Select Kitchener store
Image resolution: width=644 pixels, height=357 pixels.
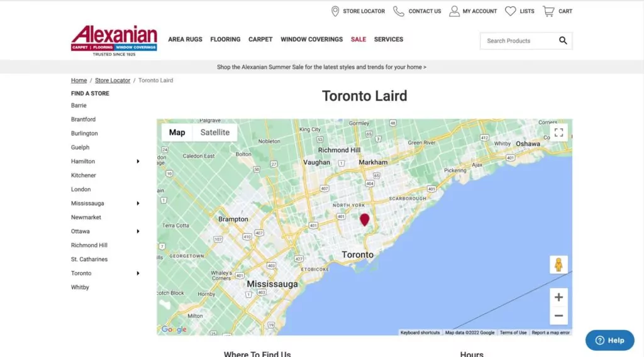[84, 175]
